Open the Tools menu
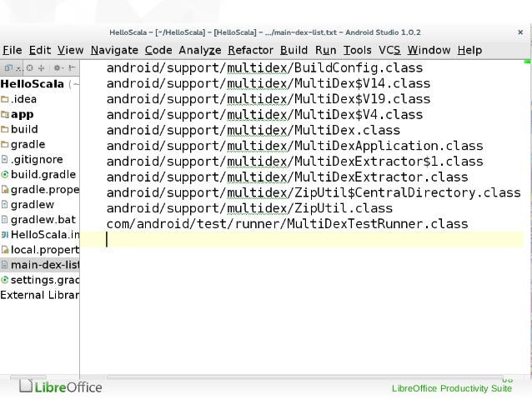Screen dimensions: 532x399 (357, 50)
